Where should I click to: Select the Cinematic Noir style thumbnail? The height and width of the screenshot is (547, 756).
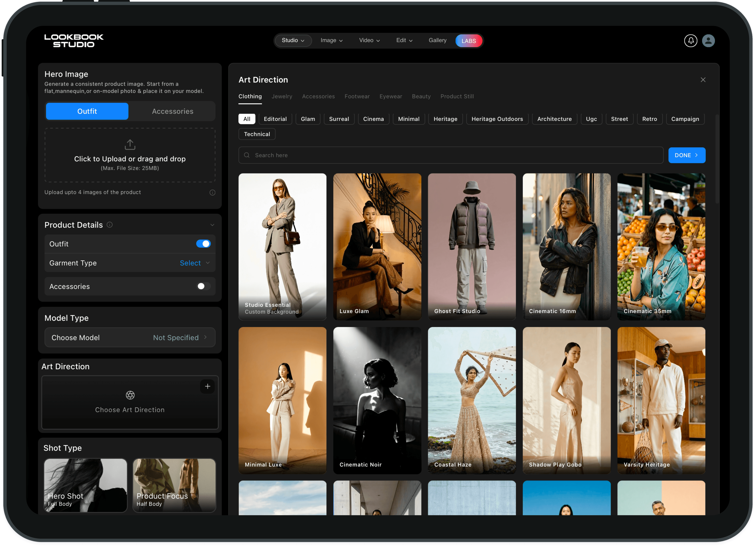pos(377,400)
